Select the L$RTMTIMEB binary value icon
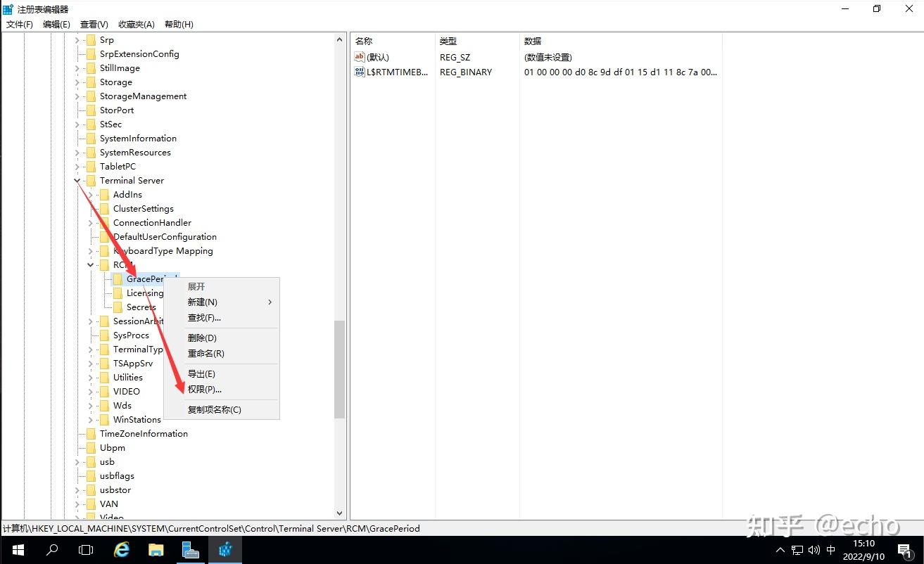 pos(360,72)
